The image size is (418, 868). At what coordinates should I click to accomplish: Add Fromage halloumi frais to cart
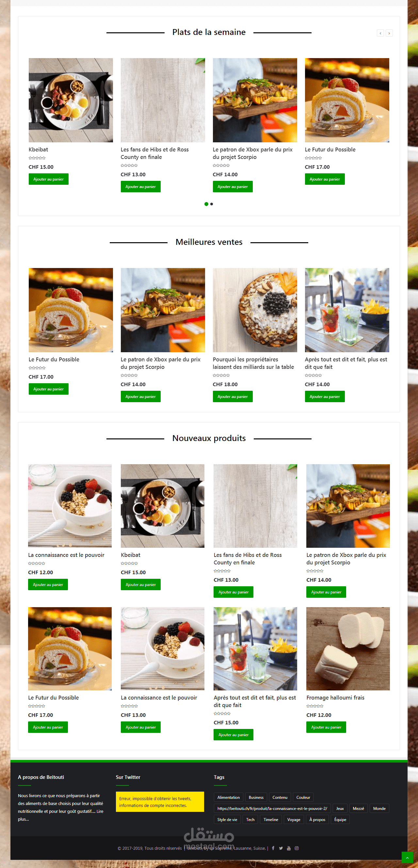[x=326, y=727]
